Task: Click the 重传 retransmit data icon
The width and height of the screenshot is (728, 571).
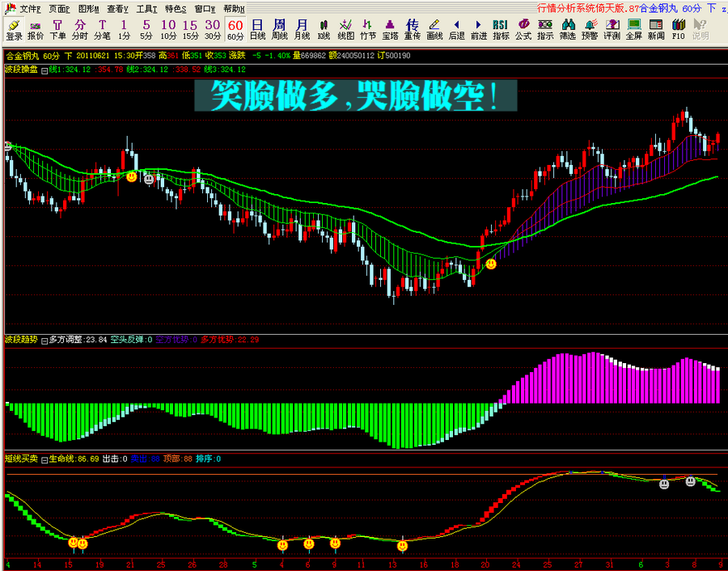Action: coord(413,30)
